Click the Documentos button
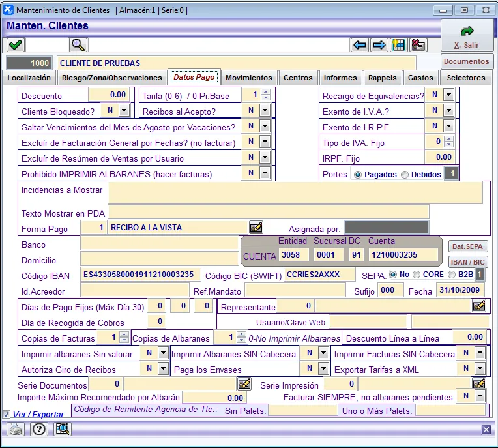The width and height of the screenshot is (498, 448). [467, 62]
